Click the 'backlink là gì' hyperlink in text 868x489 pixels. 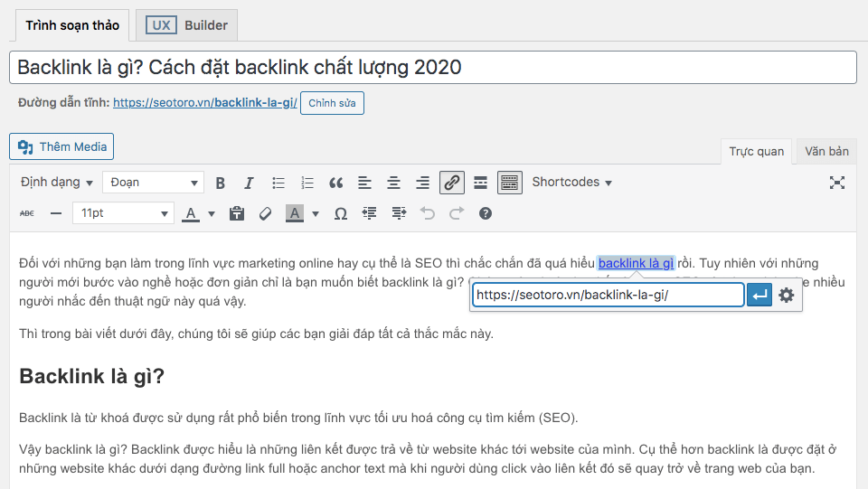[636, 263]
